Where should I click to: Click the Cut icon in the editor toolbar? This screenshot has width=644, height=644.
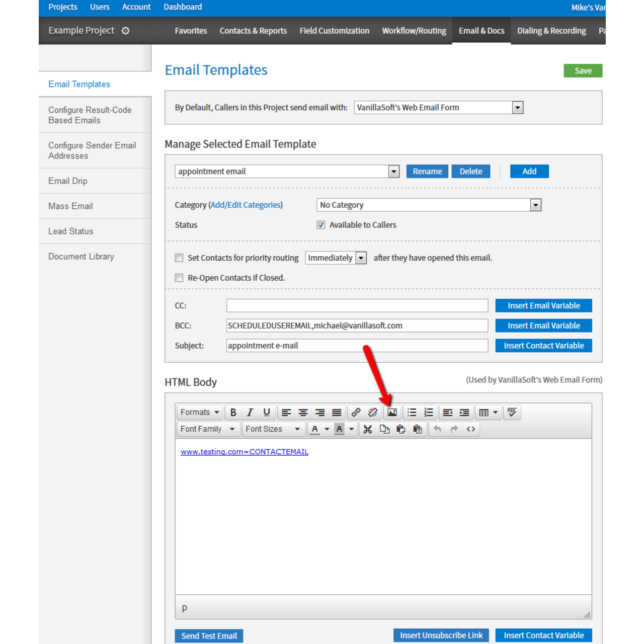pos(367,429)
